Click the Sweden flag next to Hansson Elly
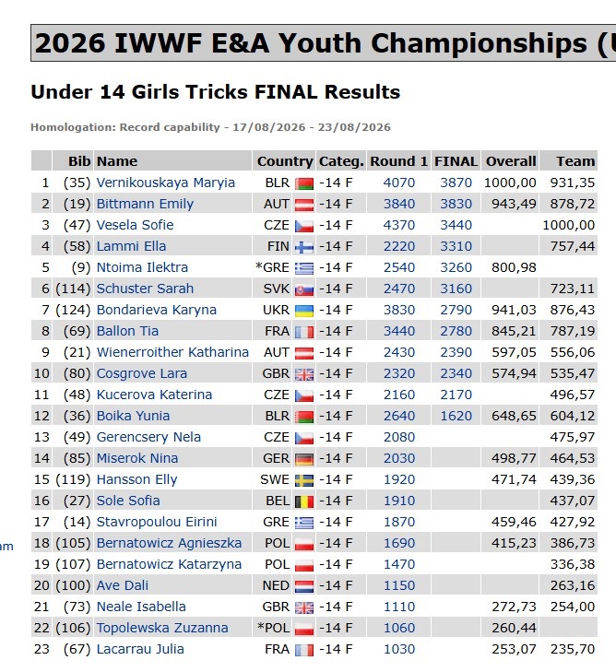Screen dimensions: 616x672 click(x=304, y=480)
